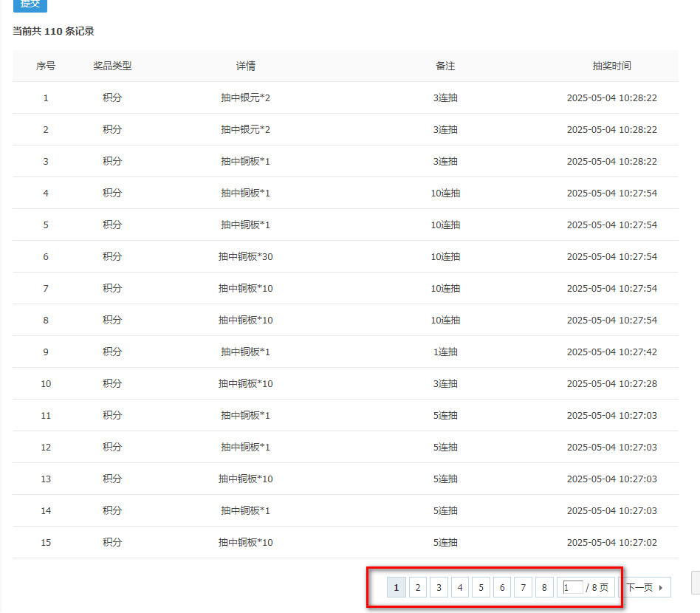Click timestamp 2025-05-04 10:27:02
The width and height of the screenshot is (700, 613).
pos(611,542)
